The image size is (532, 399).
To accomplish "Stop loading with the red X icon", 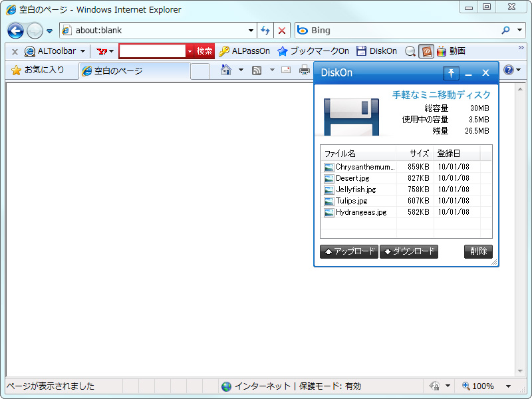I will [281, 31].
